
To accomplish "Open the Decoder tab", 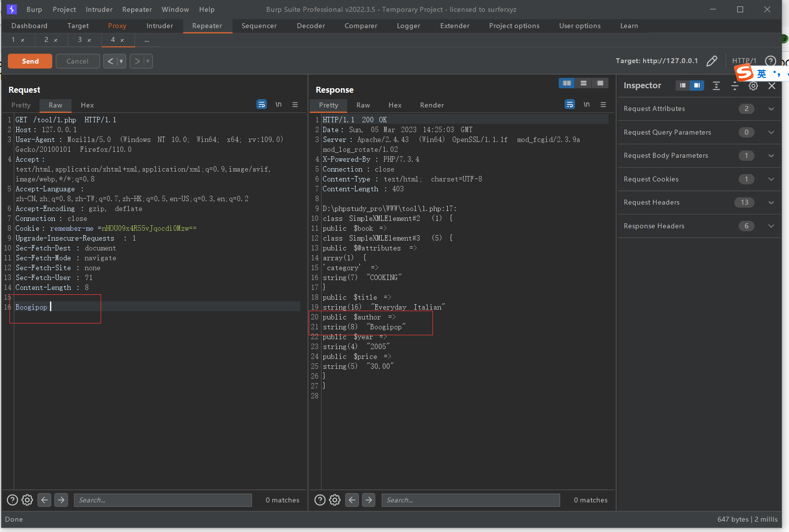I will point(311,26).
